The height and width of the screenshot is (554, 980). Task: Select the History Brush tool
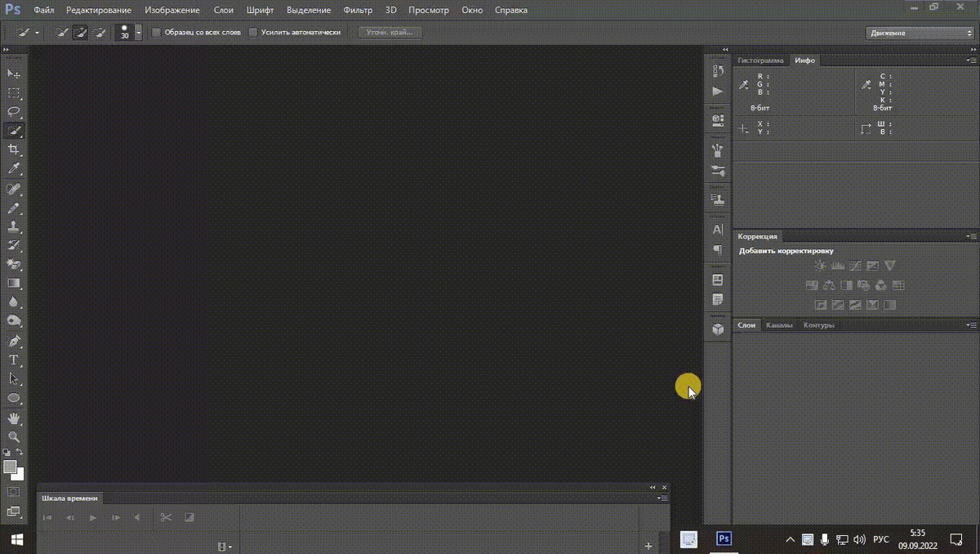[x=14, y=245]
